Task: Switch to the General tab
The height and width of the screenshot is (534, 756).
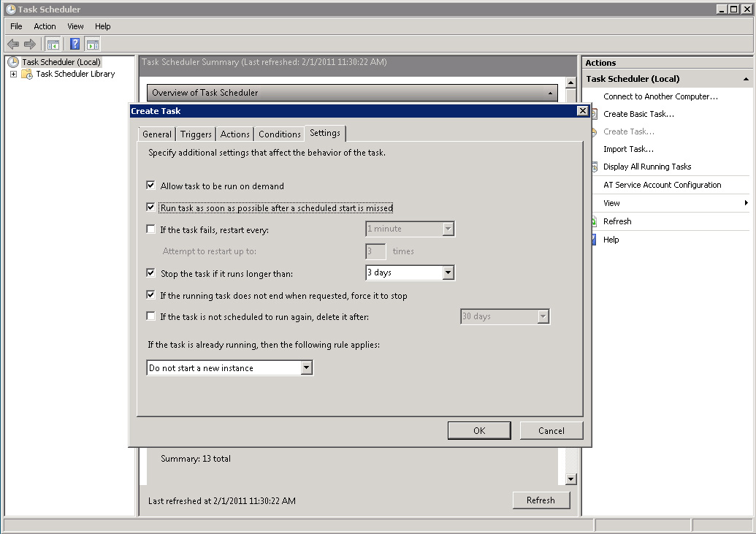Action: pyautogui.click(x=157, y=134)
